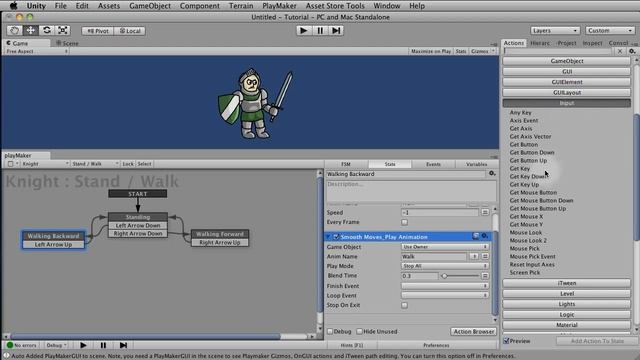The image size is (640, 360).
Task: Open the Hierarchy tab
Action: click(540, 43)
